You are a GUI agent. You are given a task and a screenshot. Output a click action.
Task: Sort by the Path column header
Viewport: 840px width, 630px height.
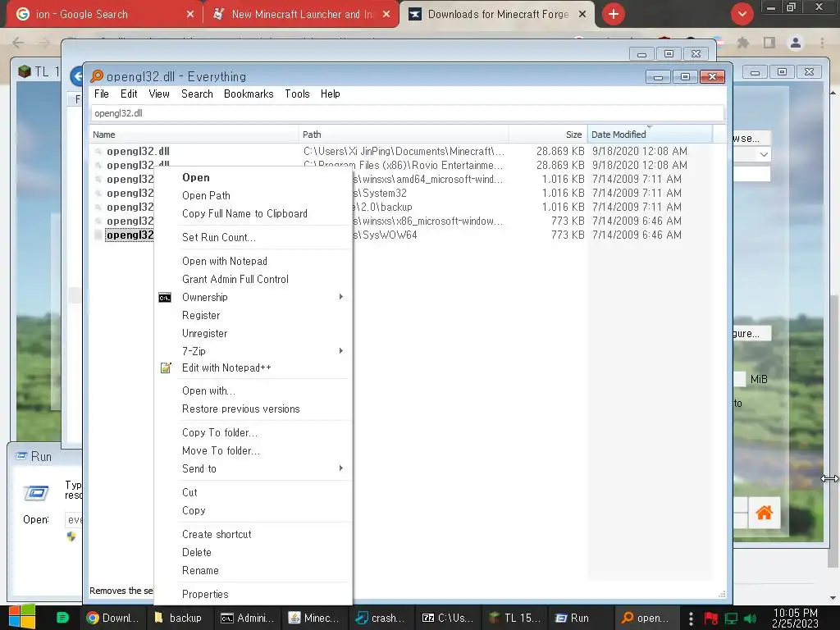point(404,135)
